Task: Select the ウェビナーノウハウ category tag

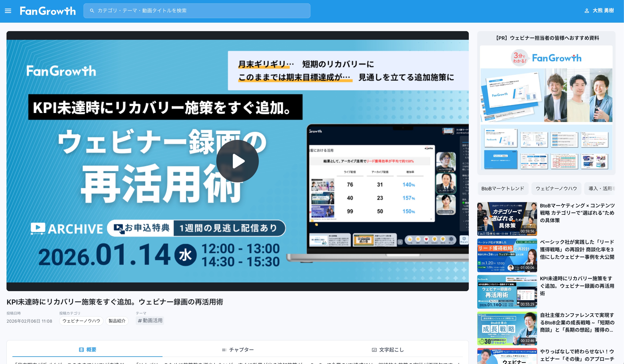Action: (x=81, y=321)
